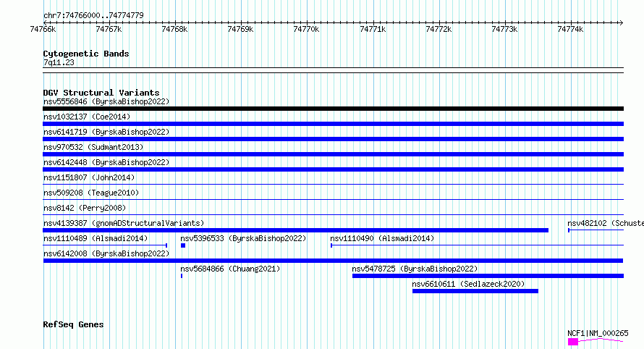Select the black nsv5556846 variant bar

coord(333,109)
